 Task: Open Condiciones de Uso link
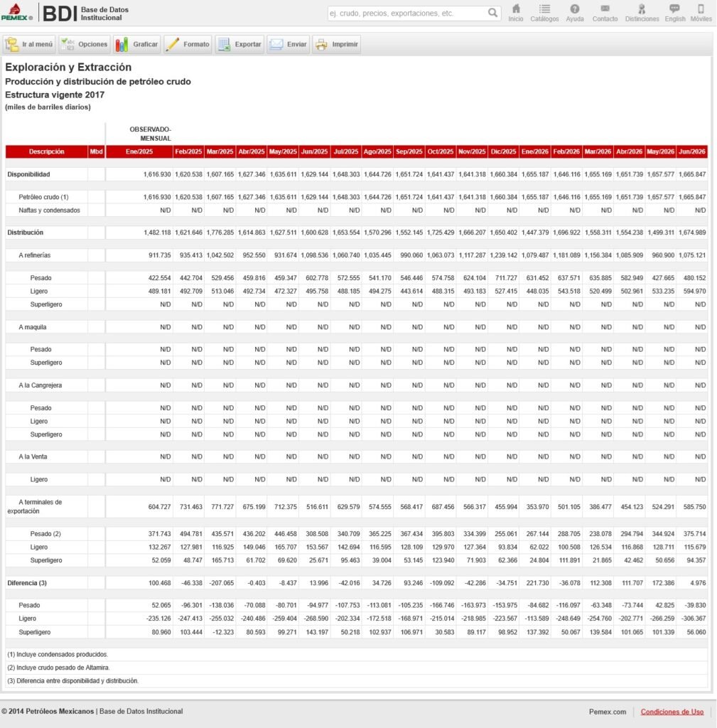coord(672,712)
